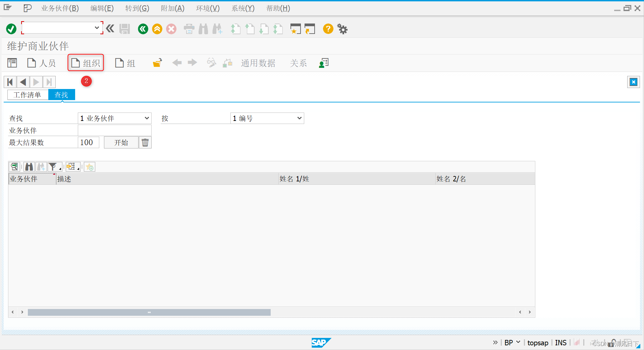Screen dimensions: 644x350
Task: Go back using the green back arrow
Action: point(143,29)
